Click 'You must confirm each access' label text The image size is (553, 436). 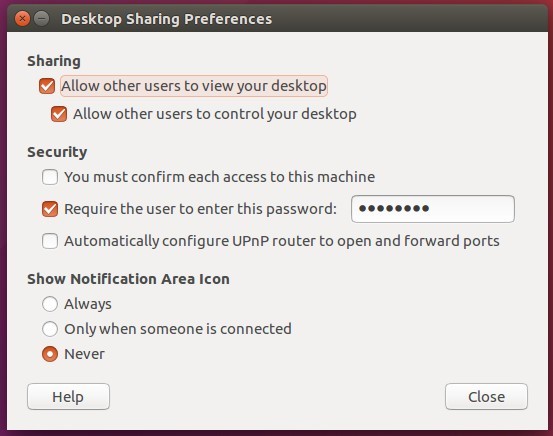pos(219,177)
